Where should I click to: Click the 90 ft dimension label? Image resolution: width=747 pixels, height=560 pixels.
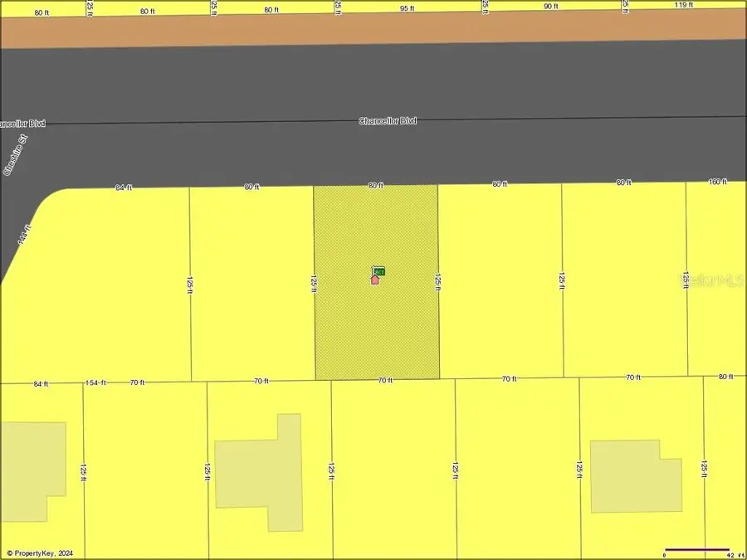click(x=550, y=7)
